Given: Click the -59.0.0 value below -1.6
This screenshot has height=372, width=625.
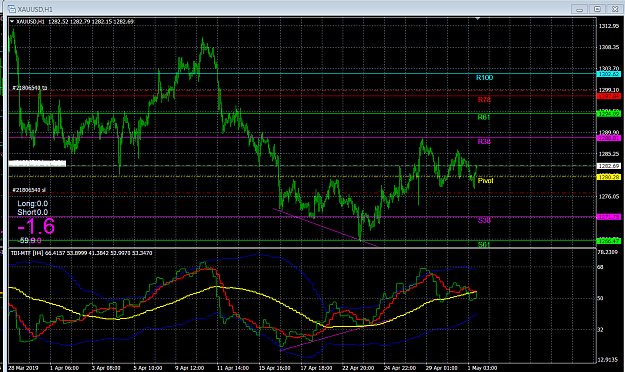Looking at the screenshot, I should click(30, 240).
